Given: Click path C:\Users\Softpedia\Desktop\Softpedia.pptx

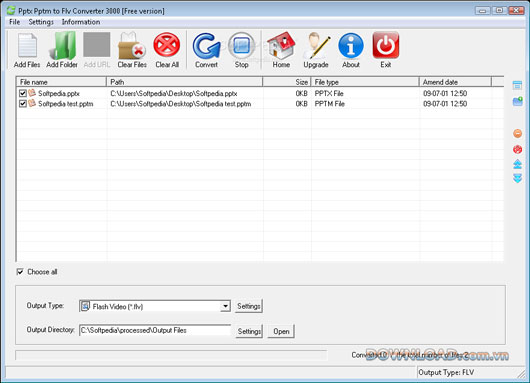Looking at the screenshot, I should click(174, 93).
